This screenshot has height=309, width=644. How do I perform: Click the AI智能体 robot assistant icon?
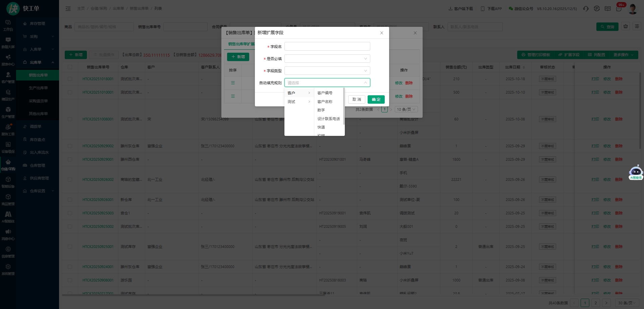(x=636, y=172)
